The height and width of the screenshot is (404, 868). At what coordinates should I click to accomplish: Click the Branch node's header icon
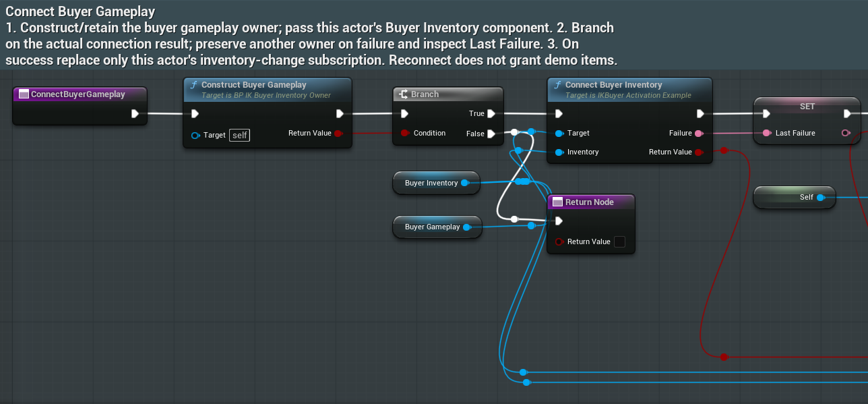click(x=404, y=94)
